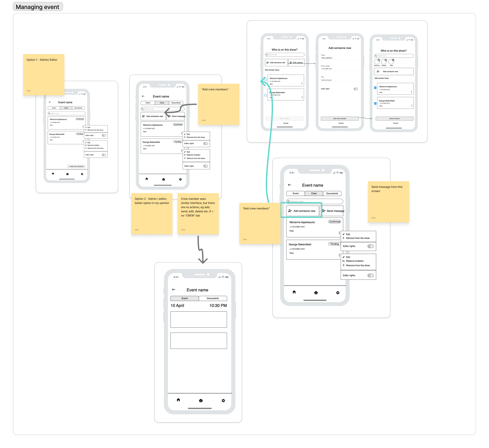Viewport: 489px width, 448px height.
Task: Click the gear icon in the Option 1 mockup
Action: (82, 174)
